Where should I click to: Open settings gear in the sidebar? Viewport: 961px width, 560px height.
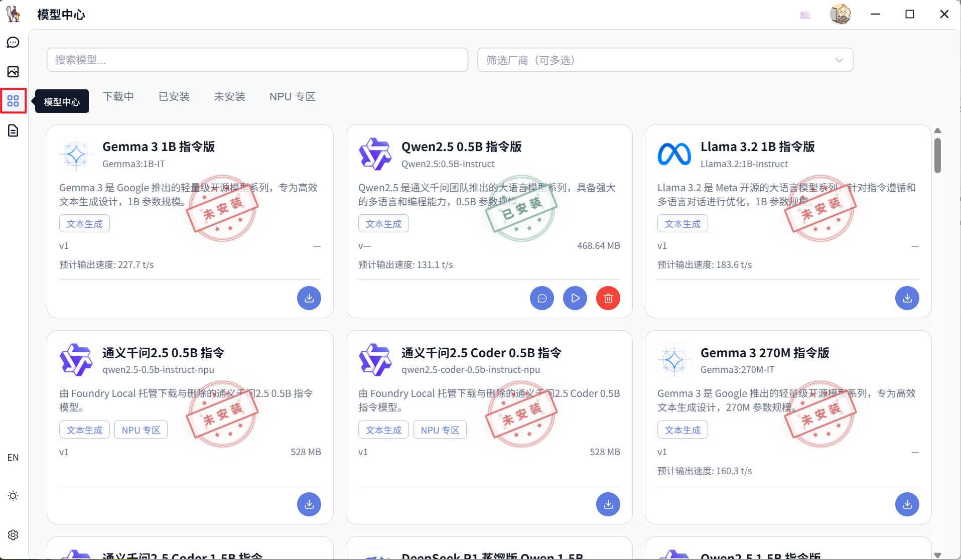(x=13, y=535)
